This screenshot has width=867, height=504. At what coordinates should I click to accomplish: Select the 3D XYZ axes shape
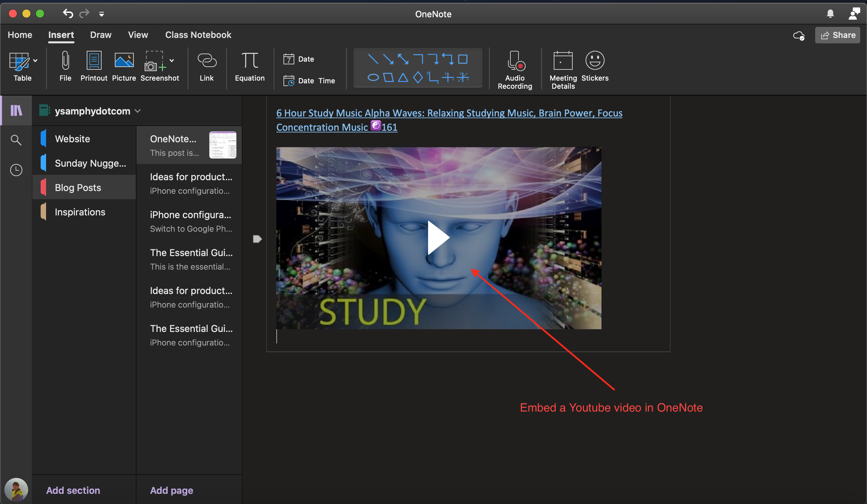[463, 78]
